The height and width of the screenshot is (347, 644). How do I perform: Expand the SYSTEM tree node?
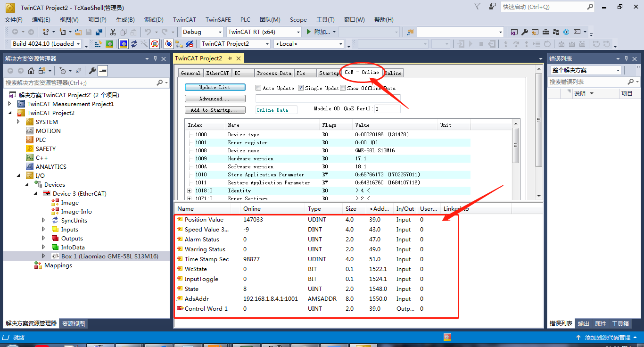click(x=19, y=122)
